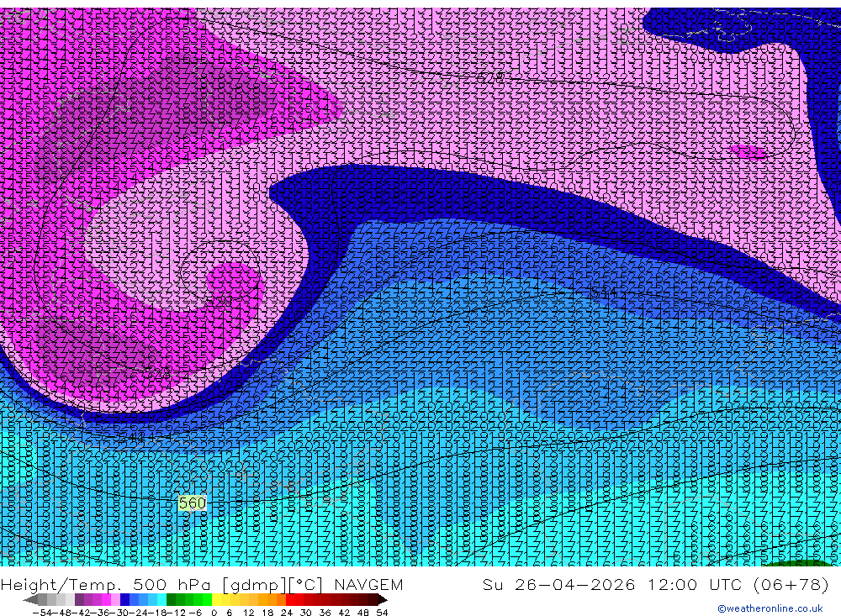Click the chart title 'Height/Temp. 500 hPa [gdmp][°C] NAVGEM'

tap(202, 584)
